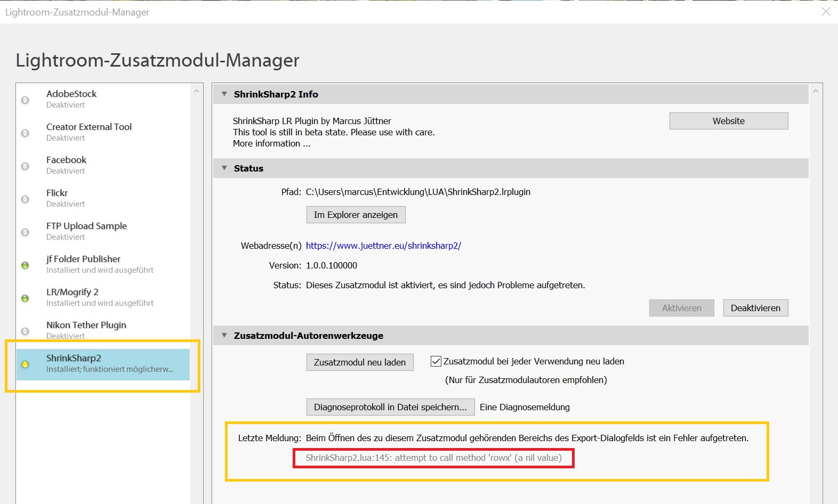Click the AdobeStock status indicator dot
Screen dimensions: 838x504
point(25,100)
